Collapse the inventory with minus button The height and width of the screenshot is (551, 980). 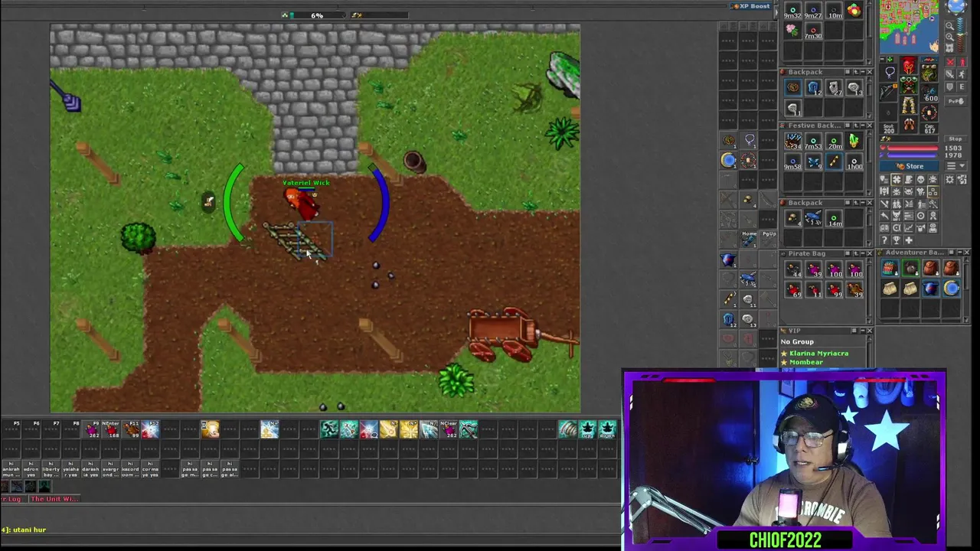tap(883, 59)
